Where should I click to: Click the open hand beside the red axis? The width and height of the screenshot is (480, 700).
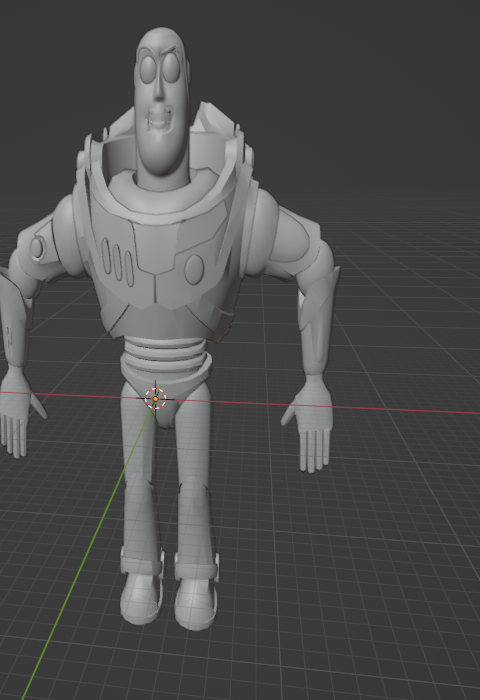pos(309,422)
